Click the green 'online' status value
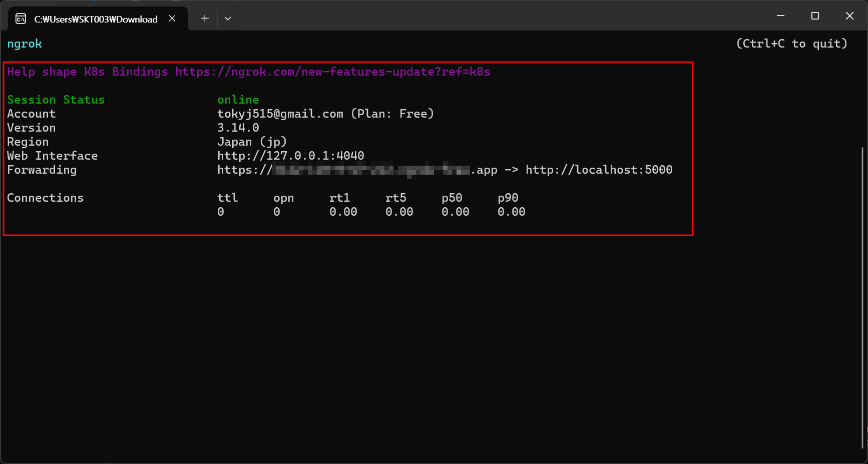Viewport: 868px width, 464px height. click(238, 100)
